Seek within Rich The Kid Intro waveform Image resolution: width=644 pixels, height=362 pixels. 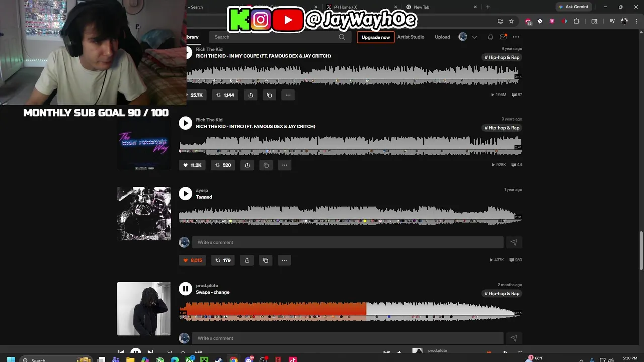point(350,145)
